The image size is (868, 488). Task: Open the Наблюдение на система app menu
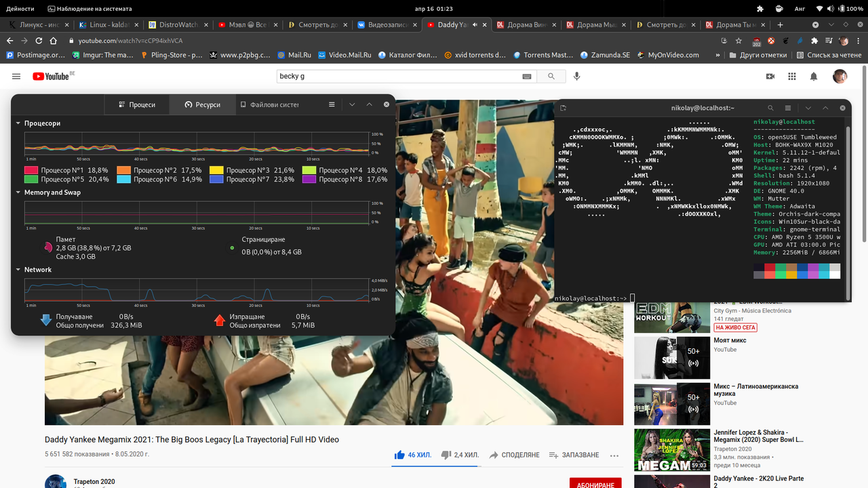[x=90, y=9]
